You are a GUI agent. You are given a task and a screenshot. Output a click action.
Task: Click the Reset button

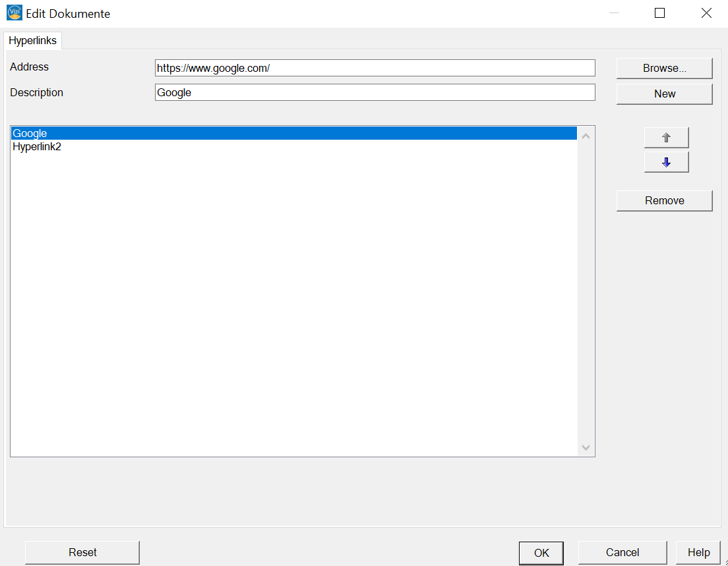(x=82, y=552)
